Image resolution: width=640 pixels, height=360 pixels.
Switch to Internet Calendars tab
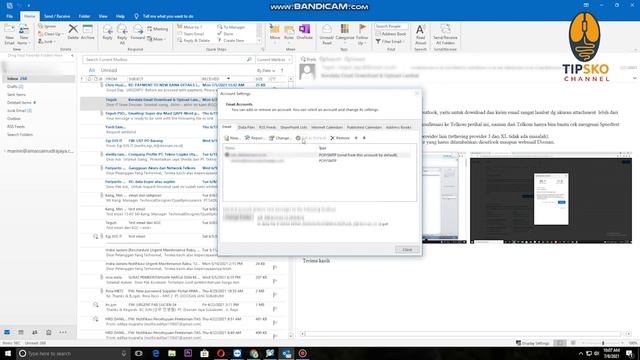(x=327, y=127)
